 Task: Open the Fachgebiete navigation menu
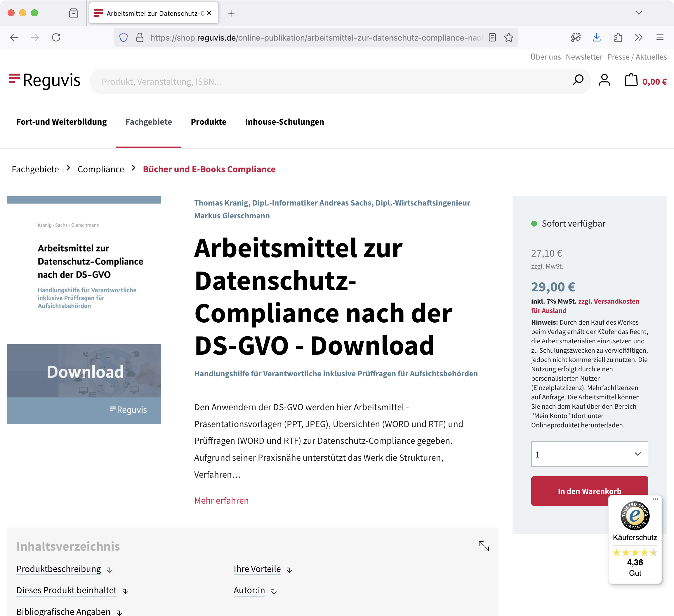pyautogui.click(x=148, y=122)
